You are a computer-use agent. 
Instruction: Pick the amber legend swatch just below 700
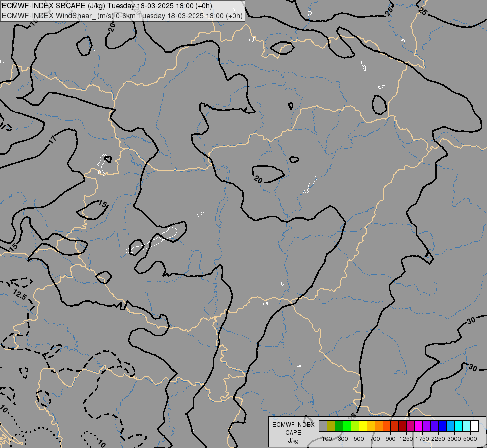[371, 426]
